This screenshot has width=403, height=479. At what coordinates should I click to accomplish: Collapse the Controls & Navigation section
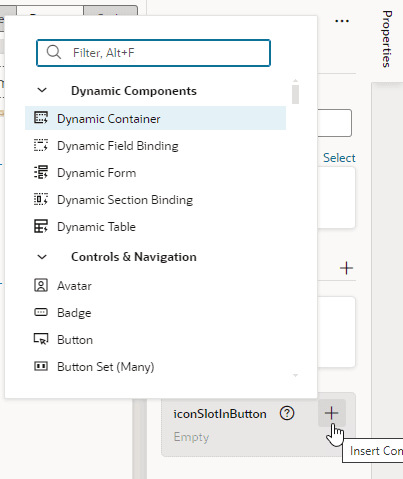coord(42,257)
